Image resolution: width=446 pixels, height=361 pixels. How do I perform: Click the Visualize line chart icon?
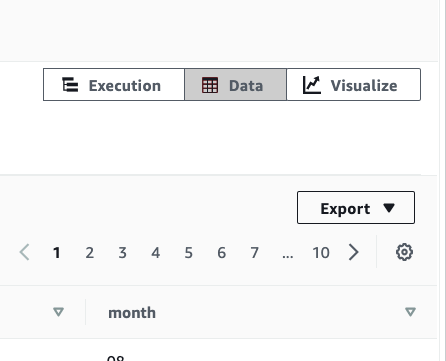pos(312,85)
